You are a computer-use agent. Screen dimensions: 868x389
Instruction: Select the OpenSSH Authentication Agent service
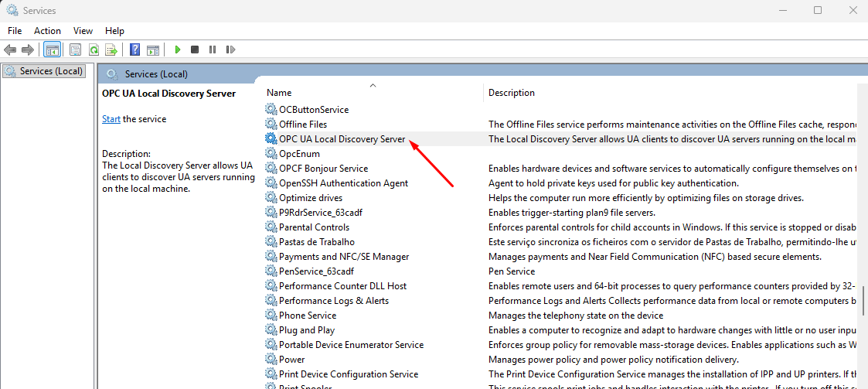pyautogui.click(x=343, y=183)
